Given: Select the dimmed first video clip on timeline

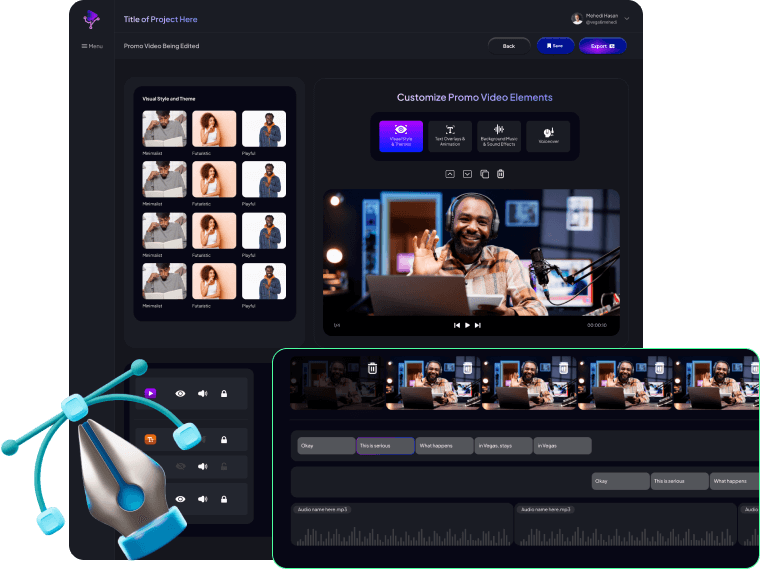Looking at the screenshot, I should coord(337,384).
